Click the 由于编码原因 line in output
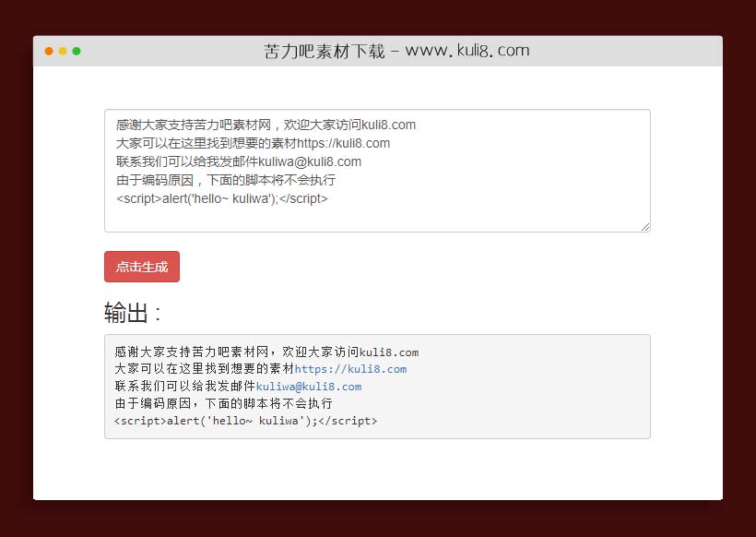The image size is (756, 537). (222, 403)
